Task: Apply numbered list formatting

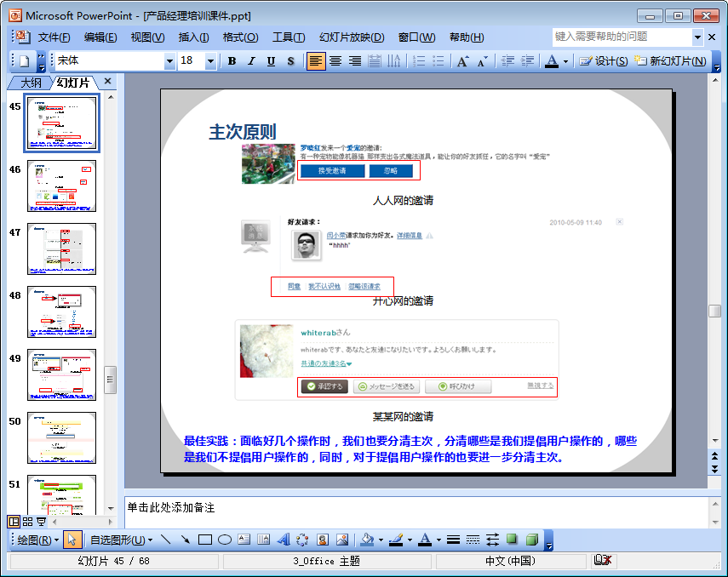Action: click(419, 60)
